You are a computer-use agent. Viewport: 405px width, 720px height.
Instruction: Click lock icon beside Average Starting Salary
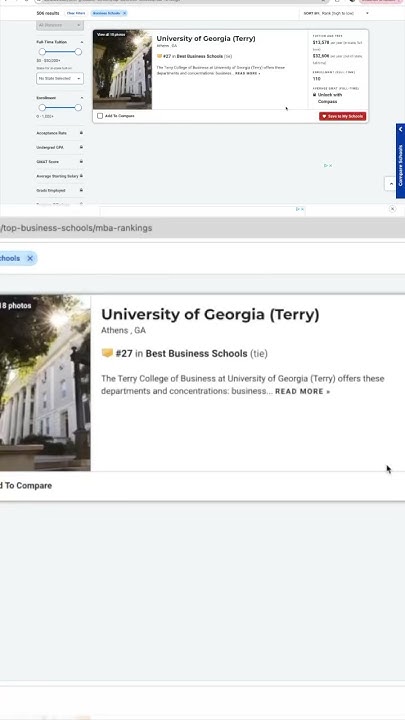81,175
